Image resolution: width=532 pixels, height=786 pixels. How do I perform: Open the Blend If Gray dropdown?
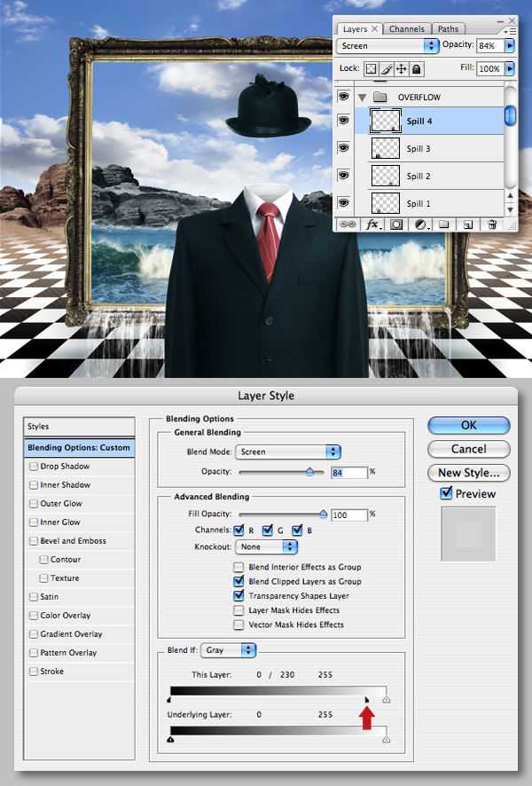229,650
